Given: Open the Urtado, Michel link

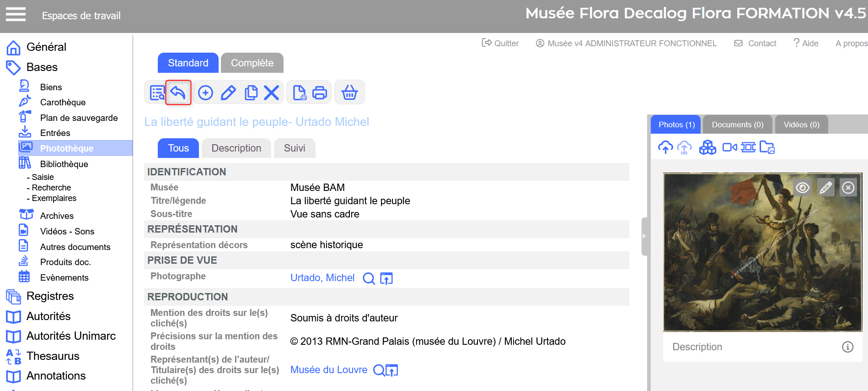Looking at the screenshot, I should pyautogui.click(x=322, y=278).
